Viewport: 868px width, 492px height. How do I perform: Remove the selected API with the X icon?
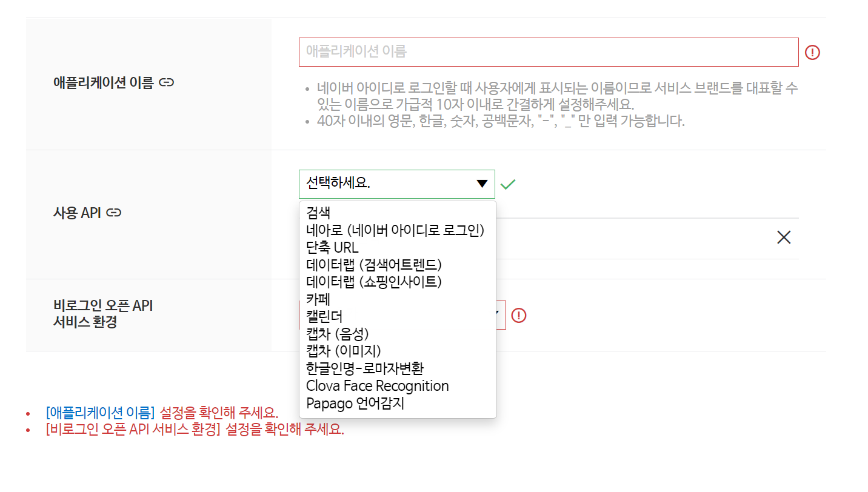784,238
